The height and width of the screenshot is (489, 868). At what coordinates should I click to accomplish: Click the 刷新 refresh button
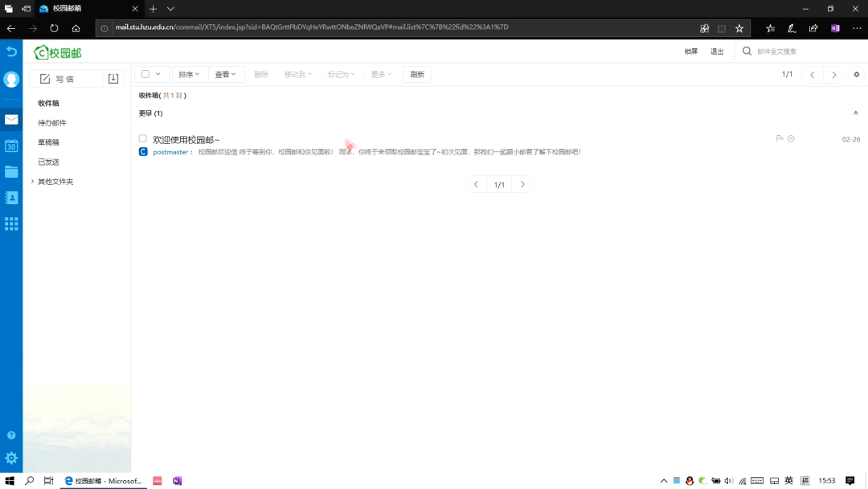tap(417, 74)
